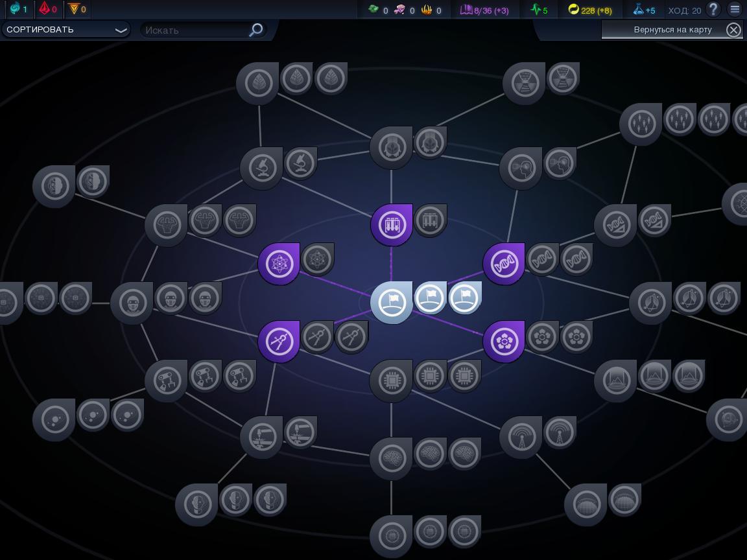Select the purple atom Physics node
Viewport: 747px width, 560px height.
pos(279,264)
